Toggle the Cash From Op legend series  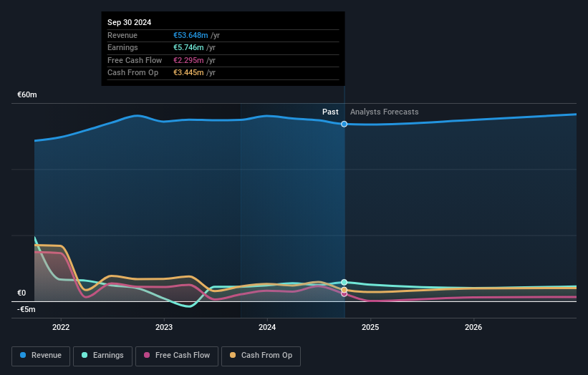[261, 356]
